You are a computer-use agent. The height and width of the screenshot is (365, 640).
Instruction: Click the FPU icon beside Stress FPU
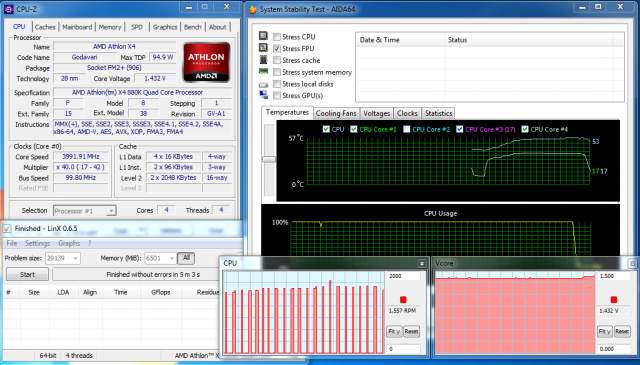[x=264, y=48]
